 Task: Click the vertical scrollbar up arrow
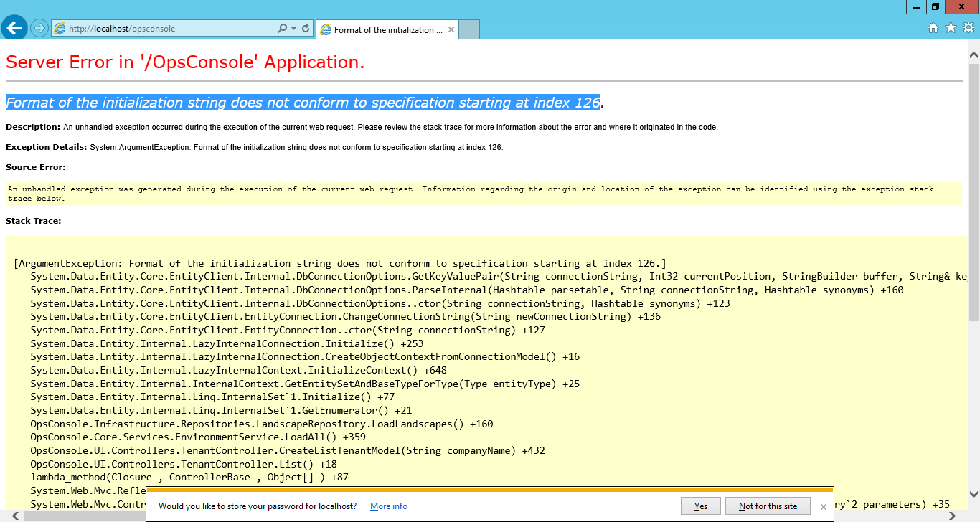[974, 54]
